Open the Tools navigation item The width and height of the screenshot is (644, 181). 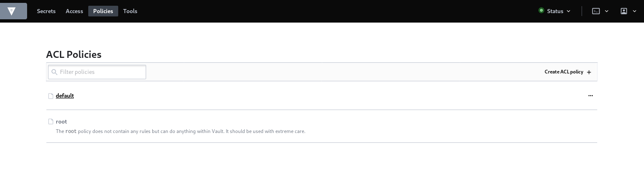click(130, 11)
